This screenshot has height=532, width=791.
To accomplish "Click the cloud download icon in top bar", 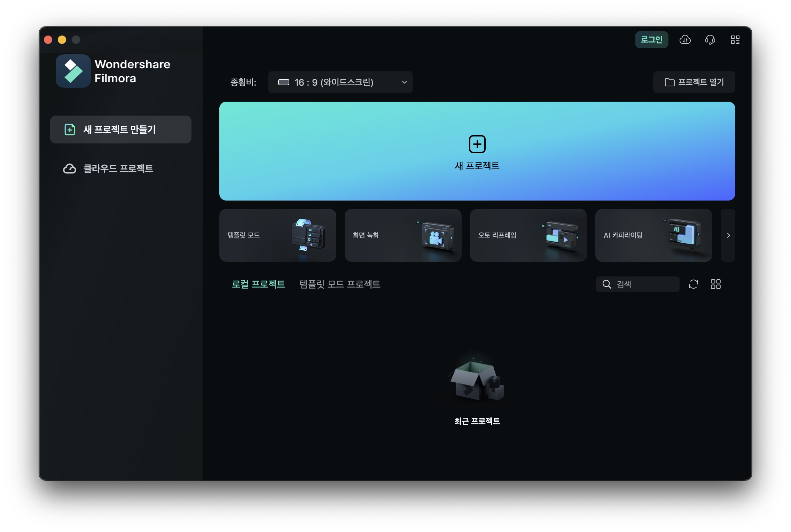I will [685, 40].
